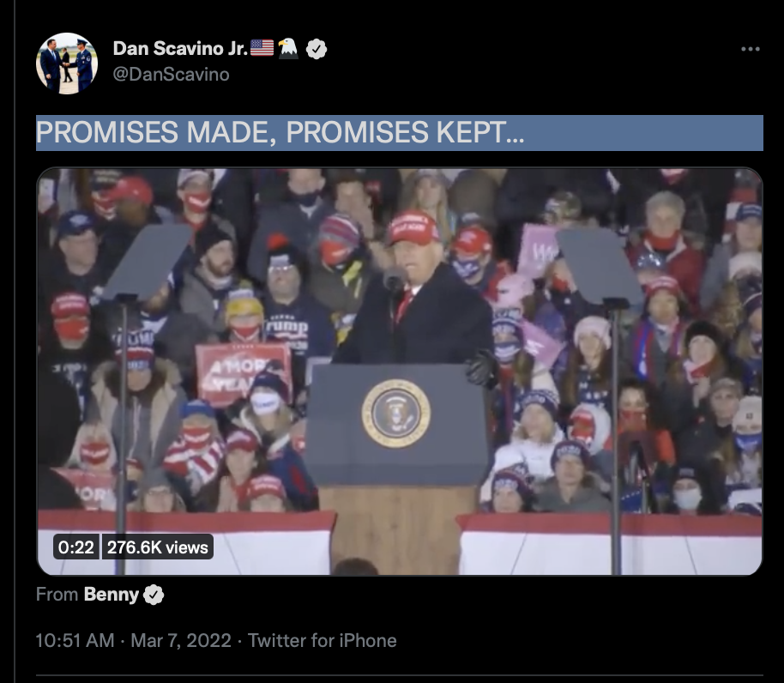Click the highlighted PROMISES MADE tweet text

[x=280, y=132]
